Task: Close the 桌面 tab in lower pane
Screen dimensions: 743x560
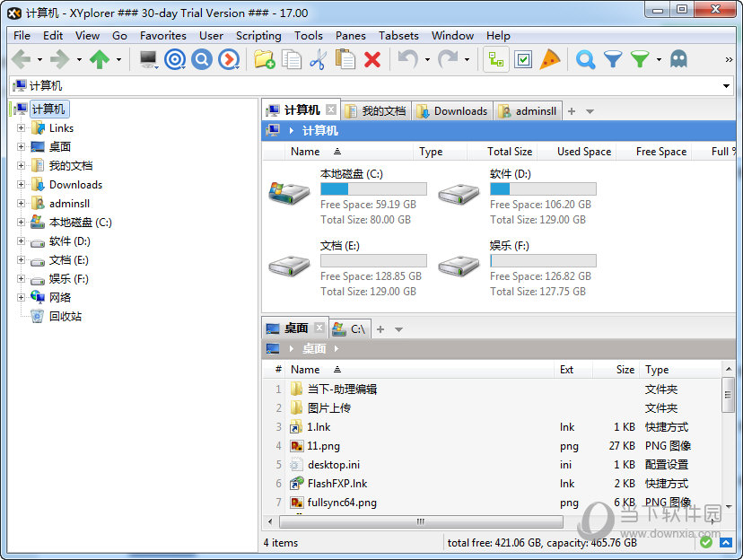Action: [319, 328]
